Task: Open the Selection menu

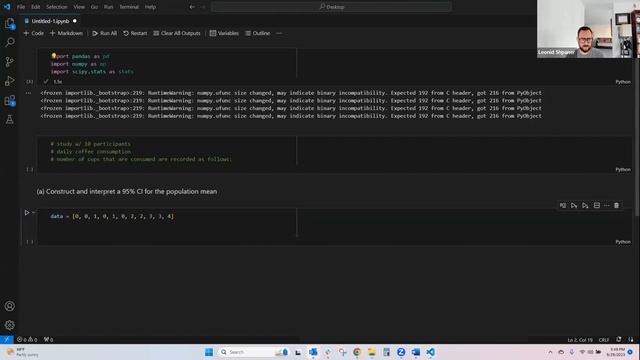Action: pyautogui.click(x=56, y=7)
